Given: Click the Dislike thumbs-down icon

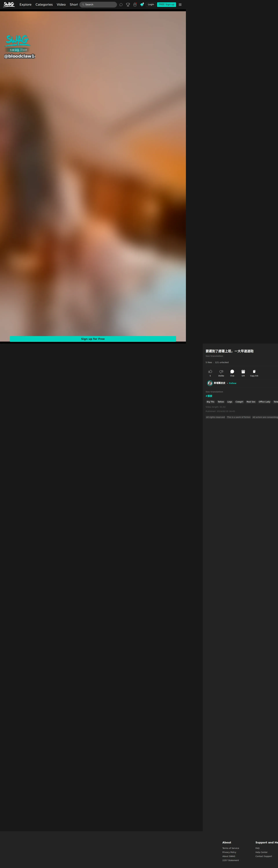Looking at the screenshot, I should click(221, 372).
